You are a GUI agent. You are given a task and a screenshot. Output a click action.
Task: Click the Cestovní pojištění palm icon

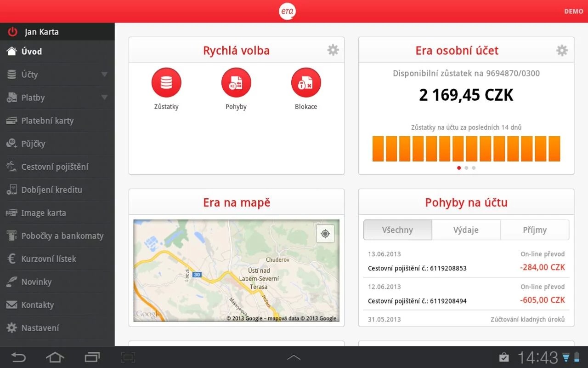click(x=12, y=167)
